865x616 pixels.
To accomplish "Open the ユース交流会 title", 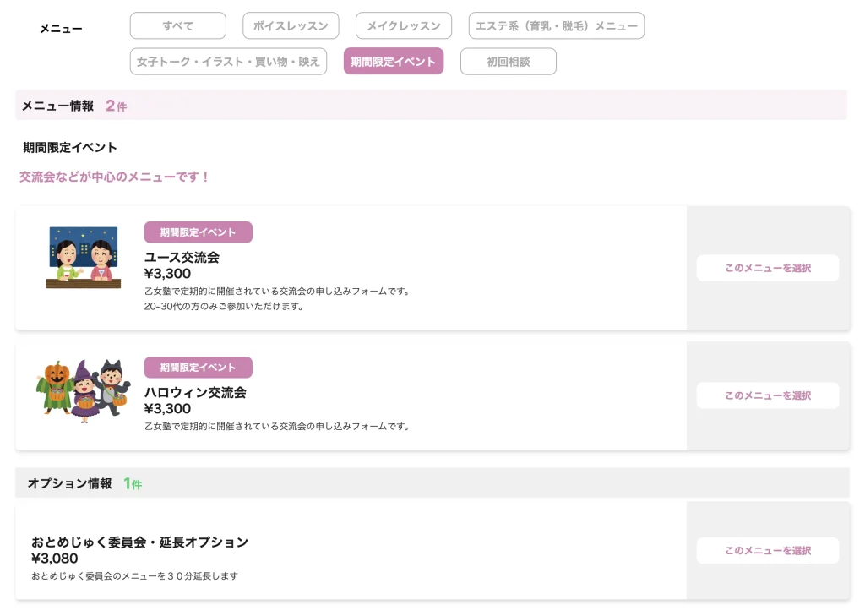I will (182, 257).
